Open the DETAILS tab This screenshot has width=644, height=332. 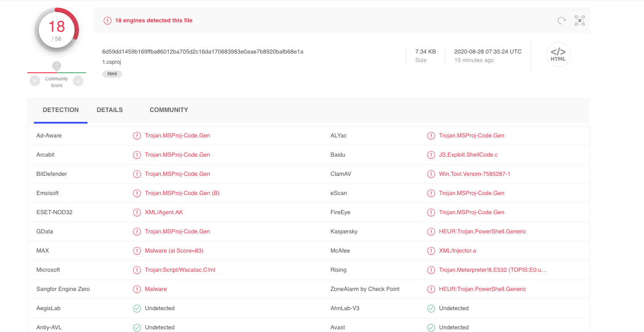110,110
